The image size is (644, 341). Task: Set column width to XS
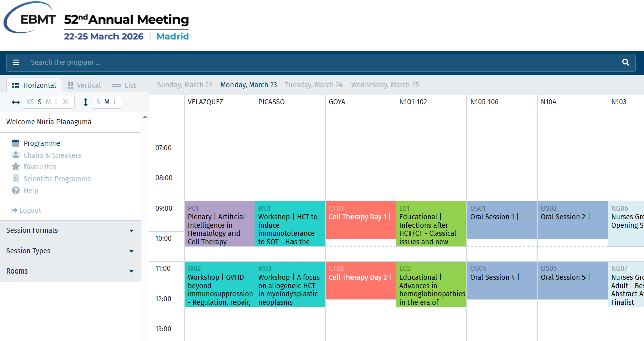click(30, 102)
